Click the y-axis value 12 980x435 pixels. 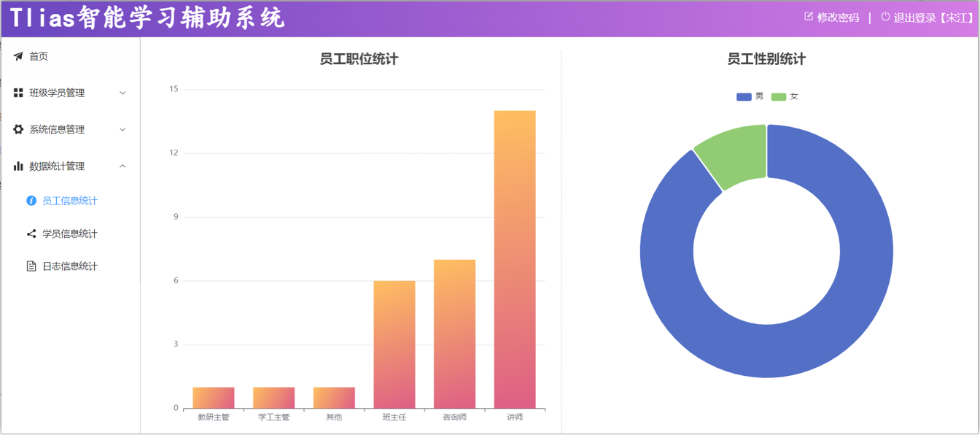point(174,153)
